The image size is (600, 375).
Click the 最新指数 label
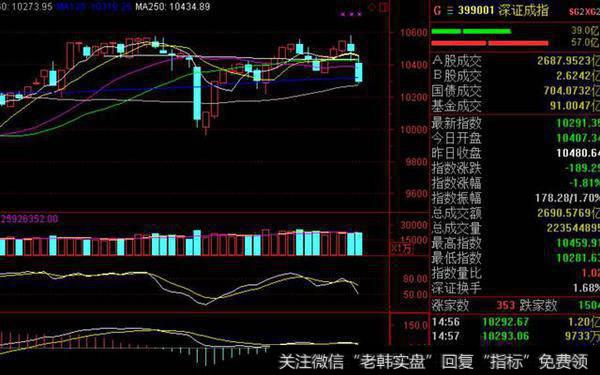point(457,124)
